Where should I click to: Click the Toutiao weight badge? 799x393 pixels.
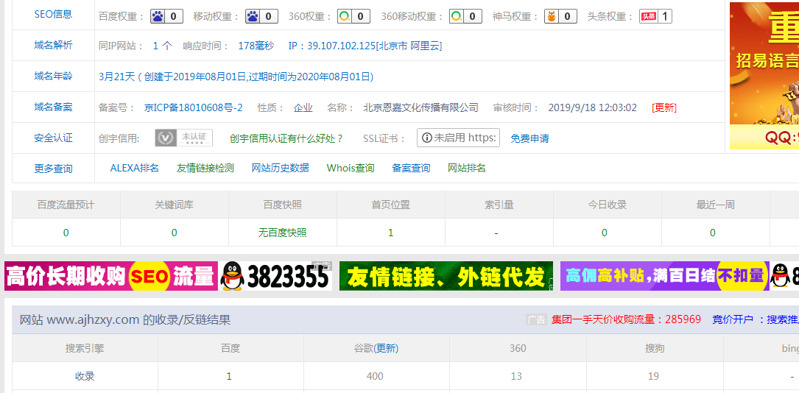(x=655, y=16)
